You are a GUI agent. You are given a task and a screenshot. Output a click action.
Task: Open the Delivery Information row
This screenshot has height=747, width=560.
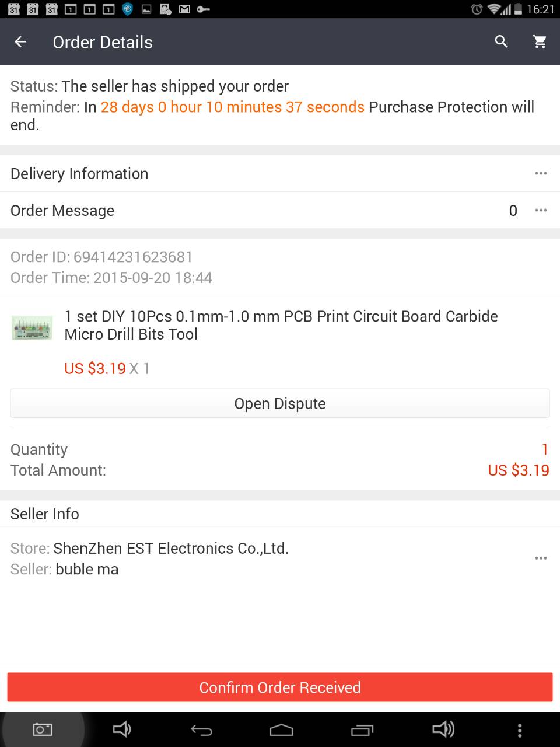(x=280, y=173)
